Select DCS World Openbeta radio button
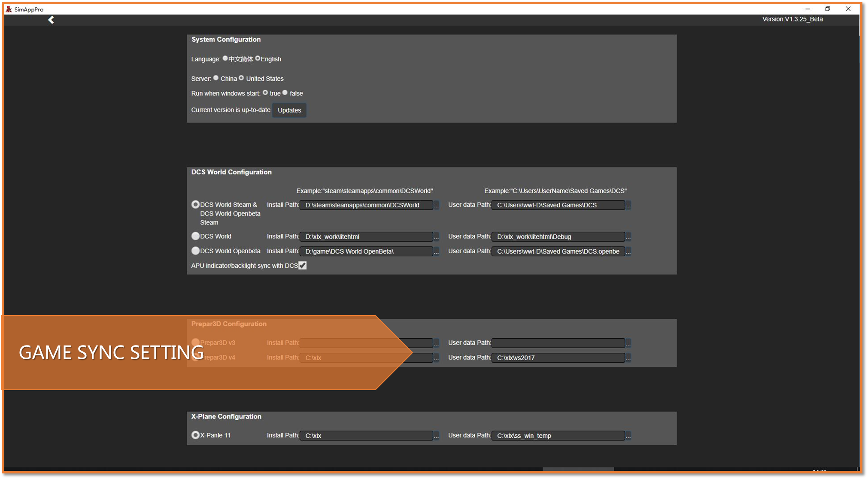 (x=195, y=251)
